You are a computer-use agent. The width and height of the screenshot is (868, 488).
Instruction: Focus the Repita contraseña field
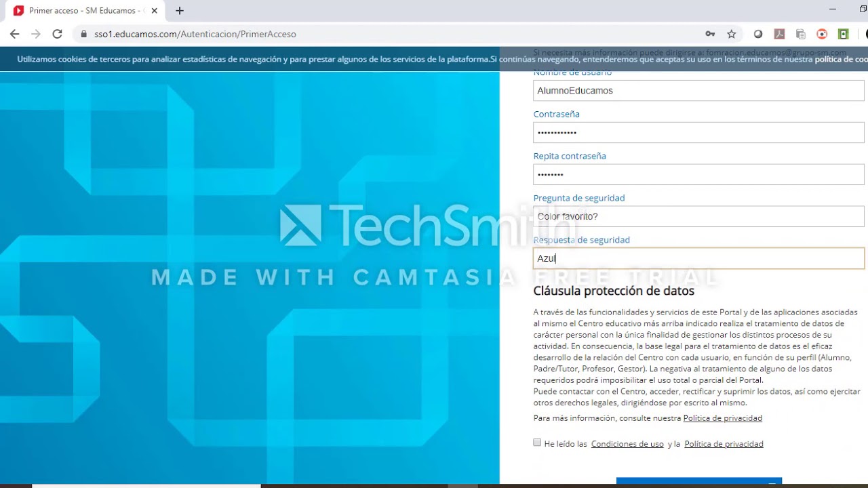(x=698, y=174)
